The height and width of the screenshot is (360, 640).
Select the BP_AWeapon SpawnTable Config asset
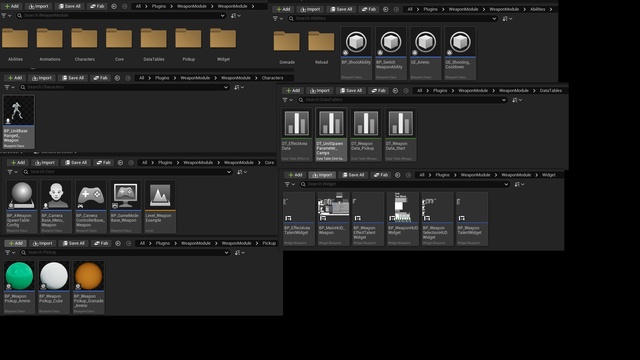tap(22, 207)
